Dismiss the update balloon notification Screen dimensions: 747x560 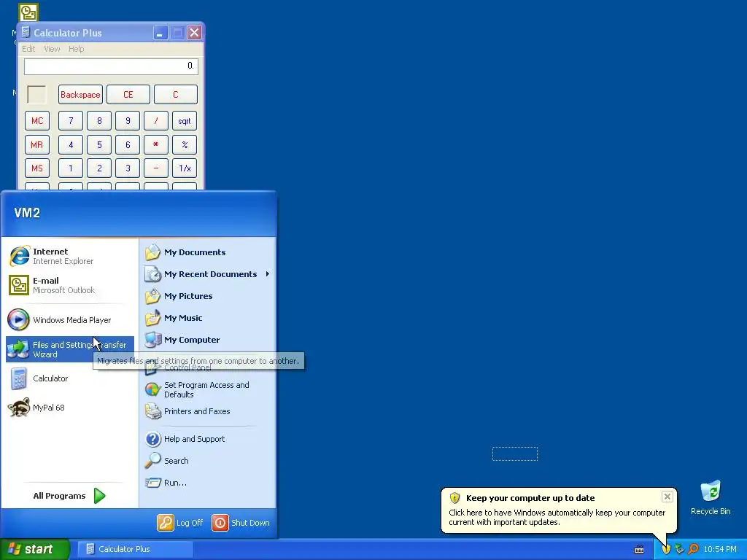coord(667,497)
